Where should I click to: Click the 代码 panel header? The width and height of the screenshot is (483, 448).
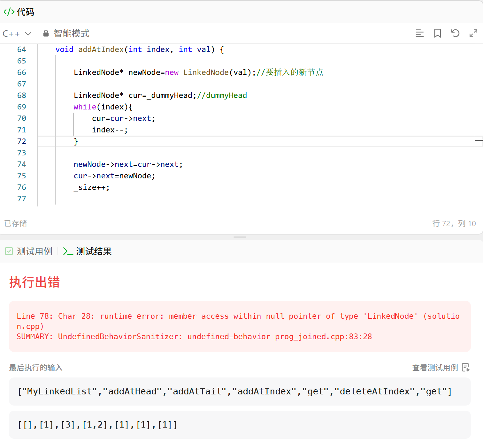(19, 12)
